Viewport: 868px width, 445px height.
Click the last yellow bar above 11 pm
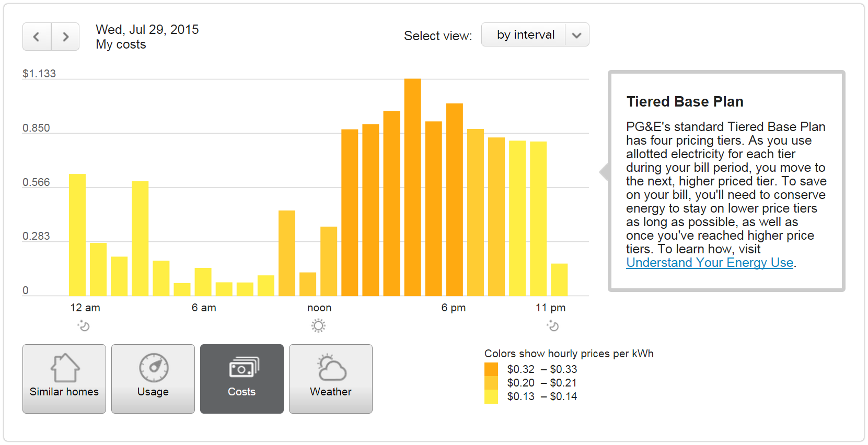pos(559,280)
